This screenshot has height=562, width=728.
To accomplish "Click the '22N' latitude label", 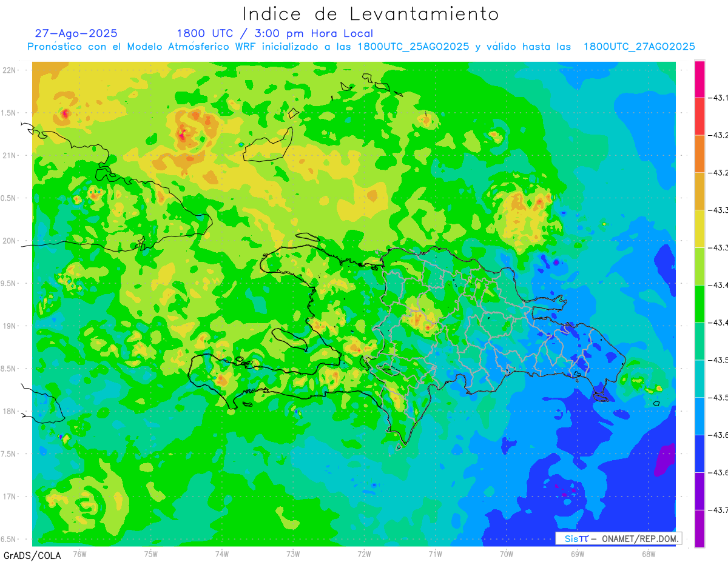I will point(10,70).
